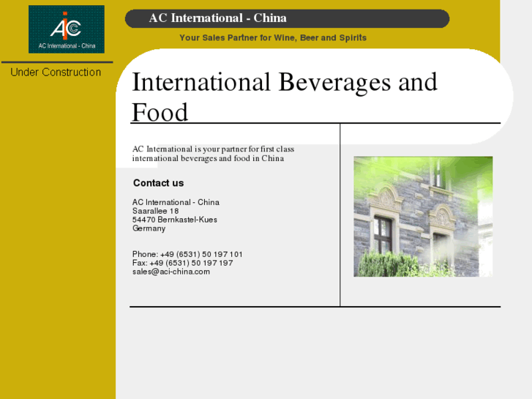Click the Fax number line

(182, 263)
